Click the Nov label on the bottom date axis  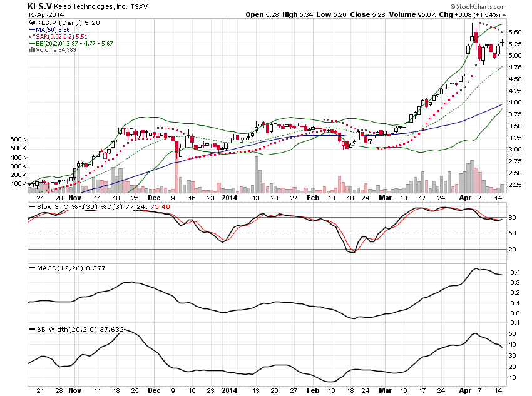point(74,390)
